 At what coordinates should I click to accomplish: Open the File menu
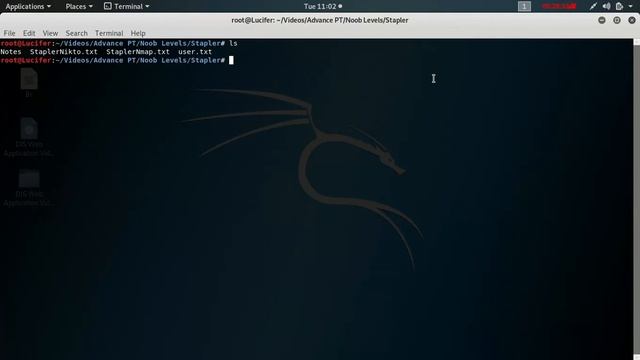[x=9, y=33]
